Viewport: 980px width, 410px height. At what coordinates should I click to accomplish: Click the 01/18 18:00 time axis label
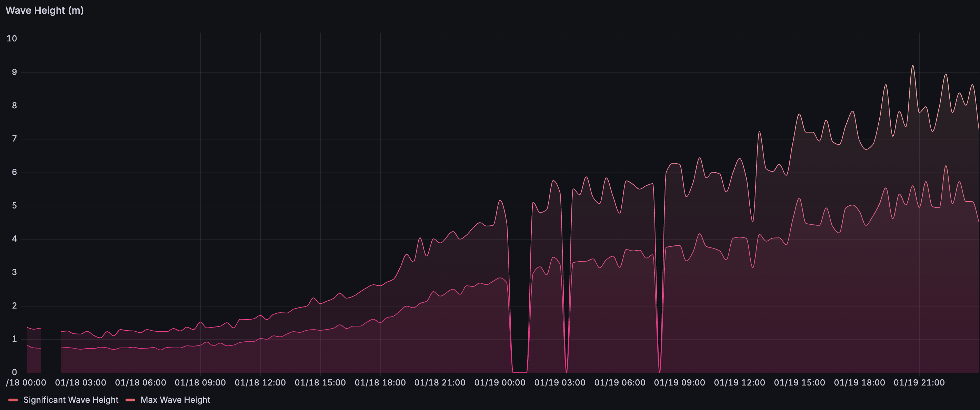pyautogui.click(x=380, y=383)
